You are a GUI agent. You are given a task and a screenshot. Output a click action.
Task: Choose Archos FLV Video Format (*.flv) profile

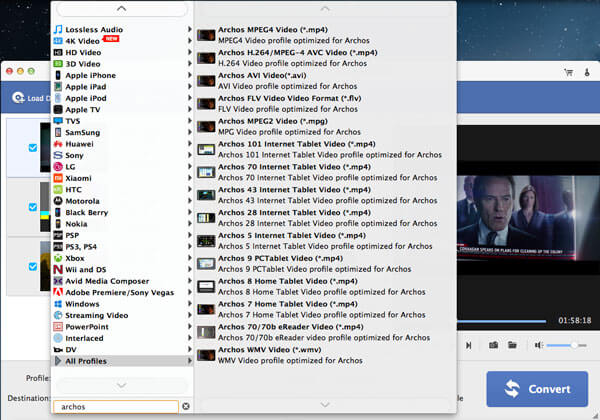[325, 104]
